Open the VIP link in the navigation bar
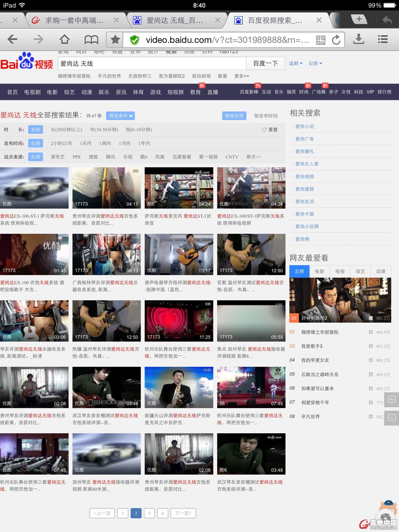Viewport: 399px width, 532px height. click(x=370, y=92)
